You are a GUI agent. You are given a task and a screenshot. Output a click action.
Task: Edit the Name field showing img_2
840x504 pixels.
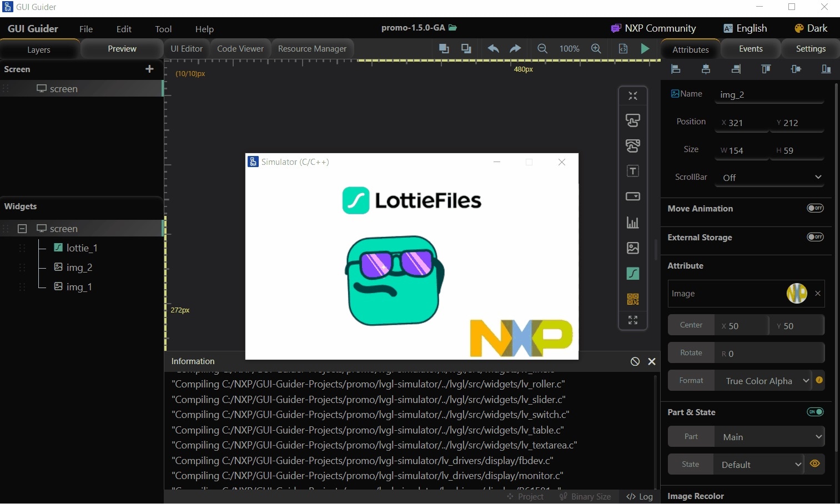[x=769, y=94]
